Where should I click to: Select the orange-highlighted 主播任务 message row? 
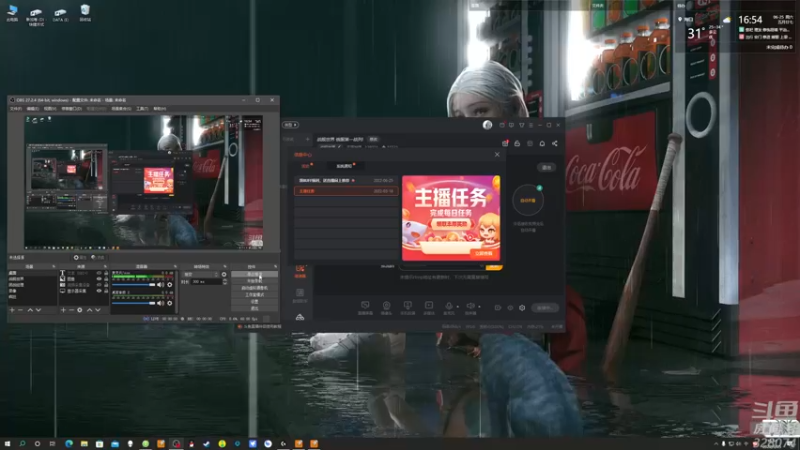click(x=346, y=191)
